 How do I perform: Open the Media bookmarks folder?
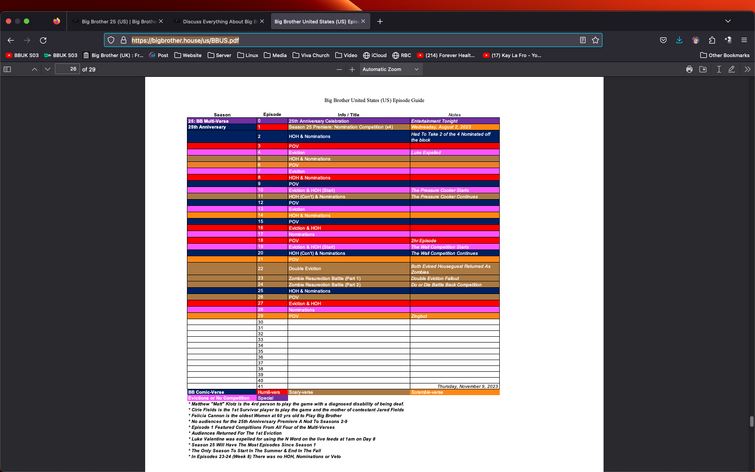[275, 55]
